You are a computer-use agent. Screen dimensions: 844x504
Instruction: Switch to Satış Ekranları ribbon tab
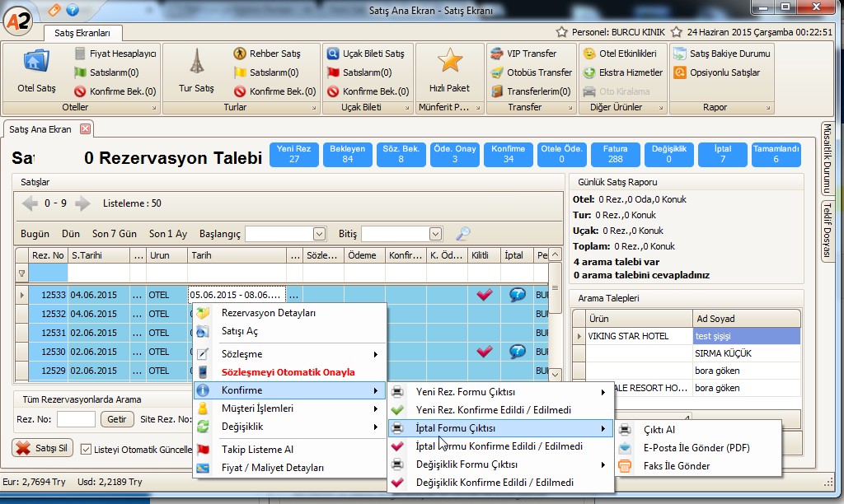[82, 33]
